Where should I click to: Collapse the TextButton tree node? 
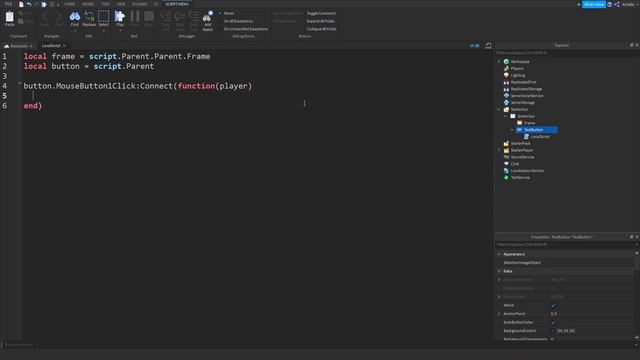tap(512, 130)
